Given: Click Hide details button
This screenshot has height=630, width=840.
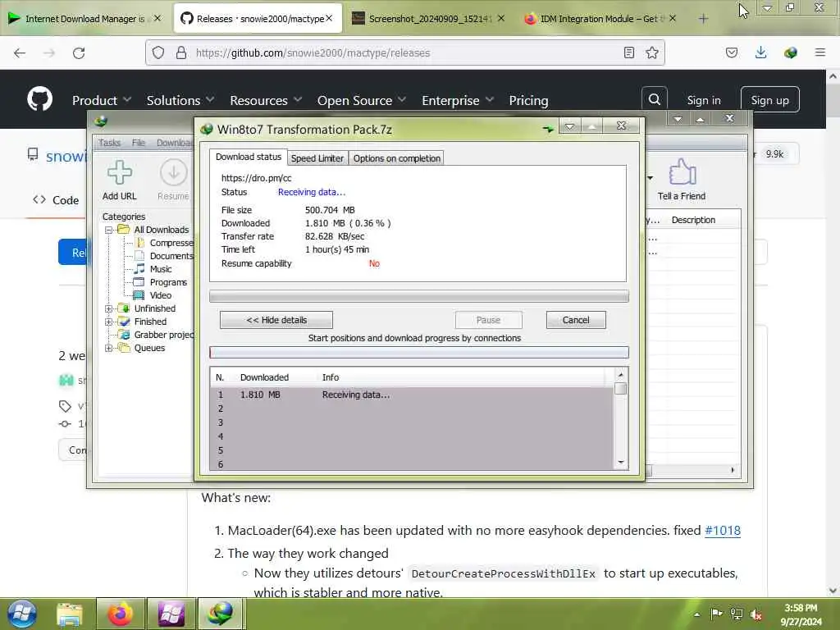Looking at the screenshot, I should click(x=276, y=320).
